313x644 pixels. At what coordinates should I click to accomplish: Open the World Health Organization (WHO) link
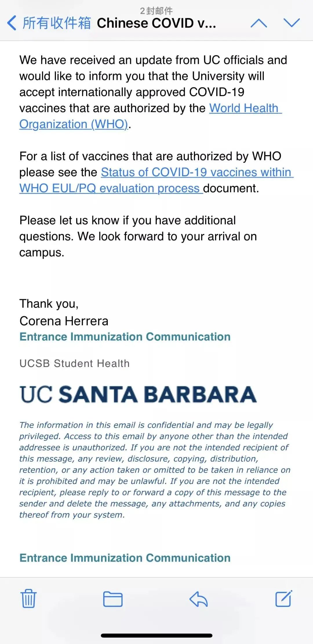tap(150, 116)
